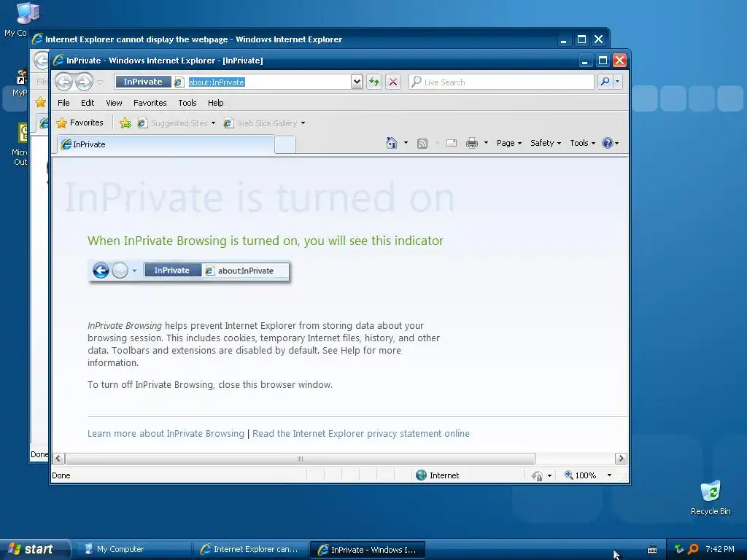Expand the address bar history dropdown

357,82
